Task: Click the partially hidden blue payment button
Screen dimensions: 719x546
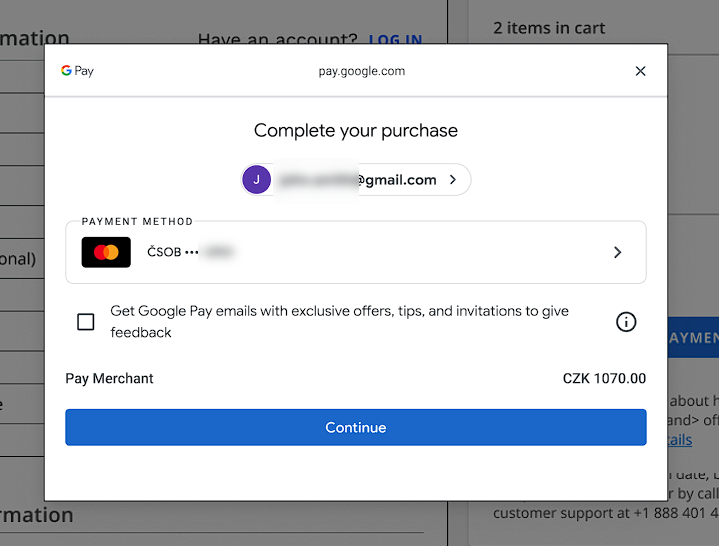Action: tap(692, 338)
